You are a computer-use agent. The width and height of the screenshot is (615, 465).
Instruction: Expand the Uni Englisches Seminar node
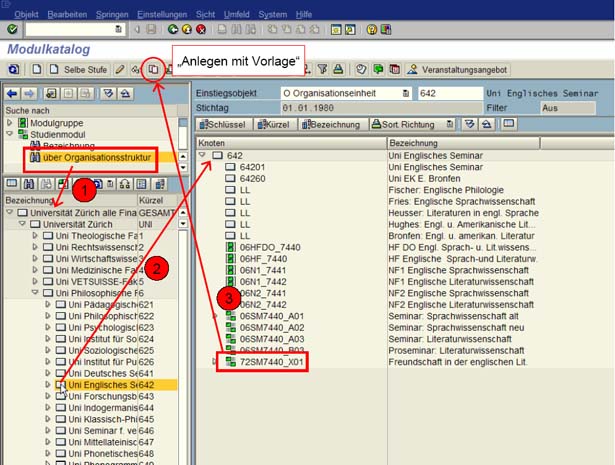tap(47, 383)
